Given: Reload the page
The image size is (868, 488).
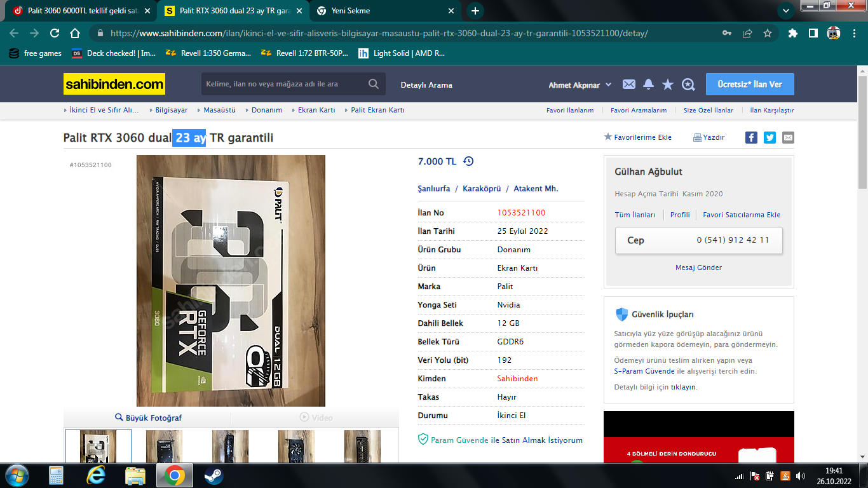Looking at the screenshot, I should [55, 33].
